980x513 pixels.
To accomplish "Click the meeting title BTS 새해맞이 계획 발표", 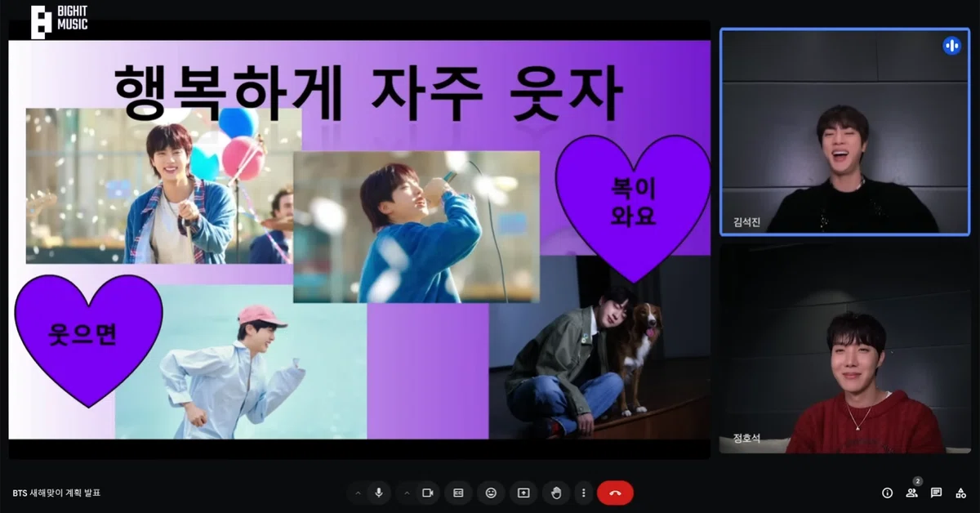I will 57,493.
